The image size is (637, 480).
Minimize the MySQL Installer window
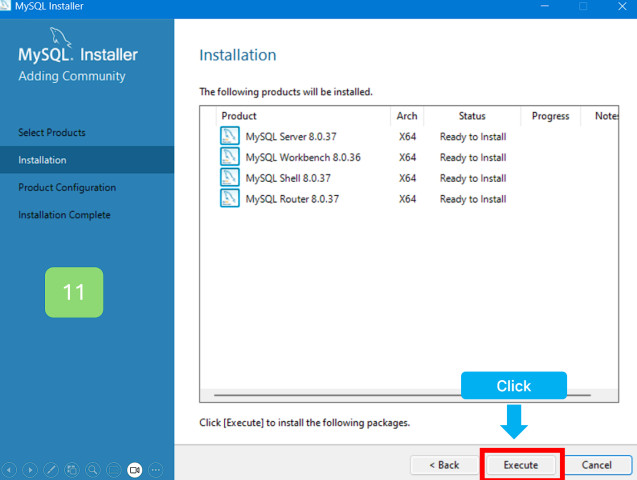[x=544, y=6]
